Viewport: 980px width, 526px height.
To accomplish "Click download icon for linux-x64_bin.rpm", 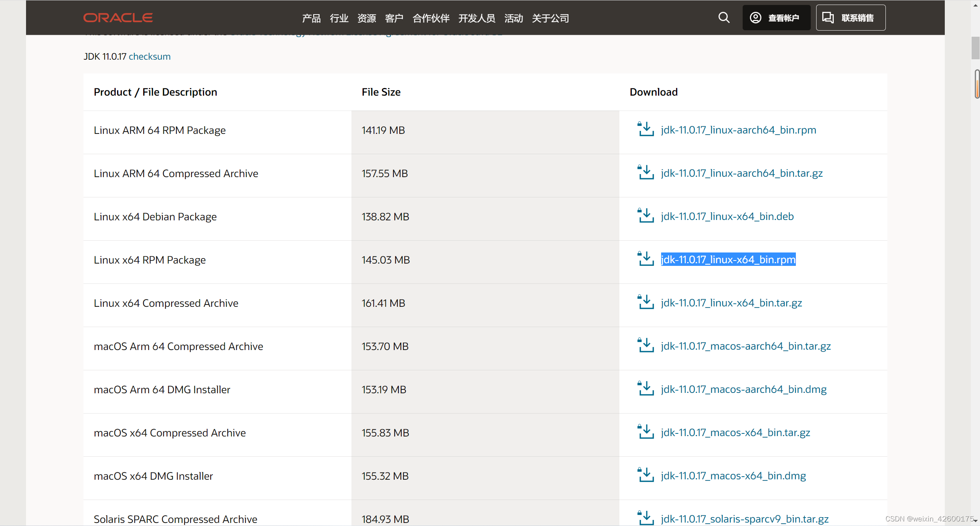I will click(x=645, y=259).
